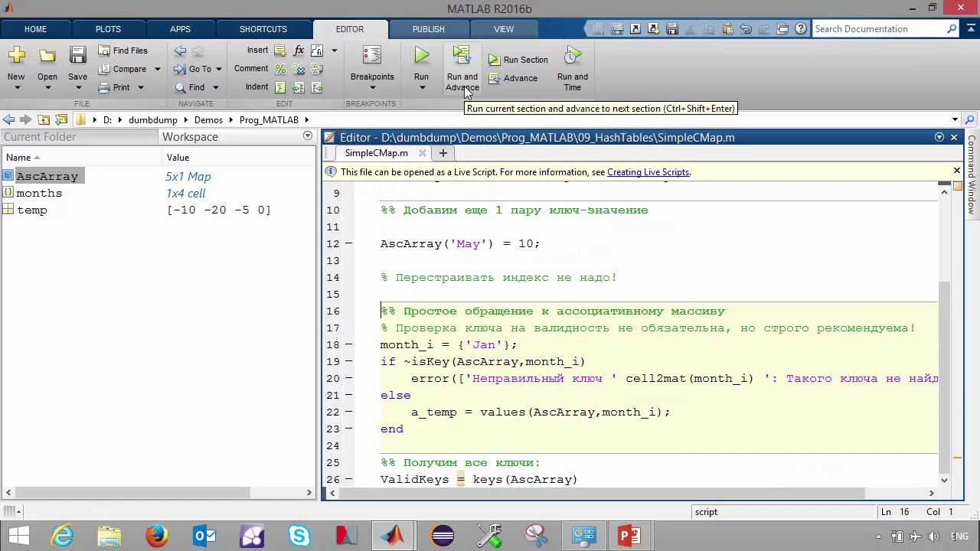
Task: Open the PLOTS ribbon tab
Action: pyautogui.click(x=108, y=29)
